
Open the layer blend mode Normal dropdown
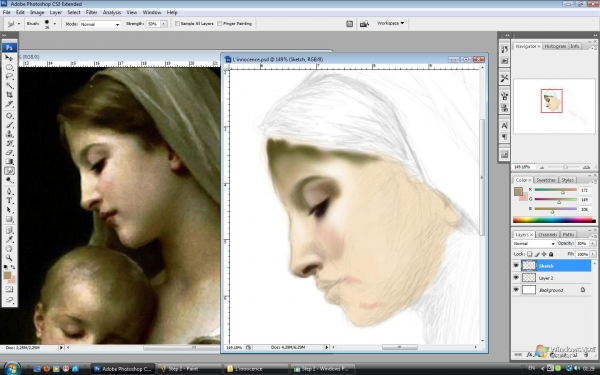pyautogui.click(x=534, y=243)
